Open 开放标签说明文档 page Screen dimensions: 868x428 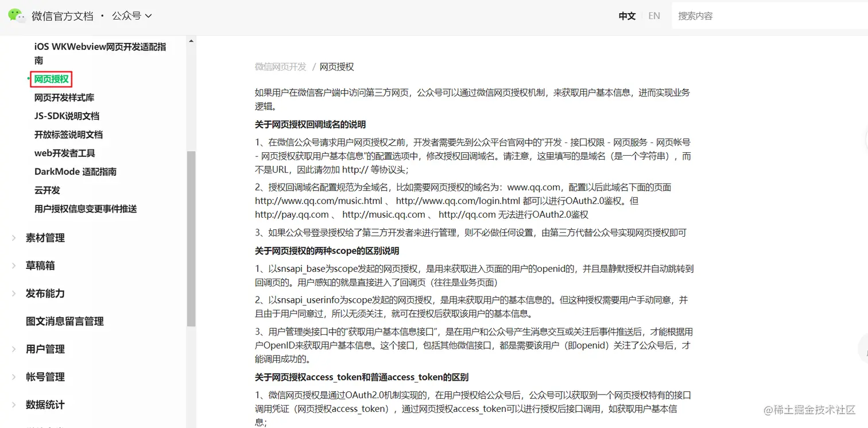tap(68, 134)
